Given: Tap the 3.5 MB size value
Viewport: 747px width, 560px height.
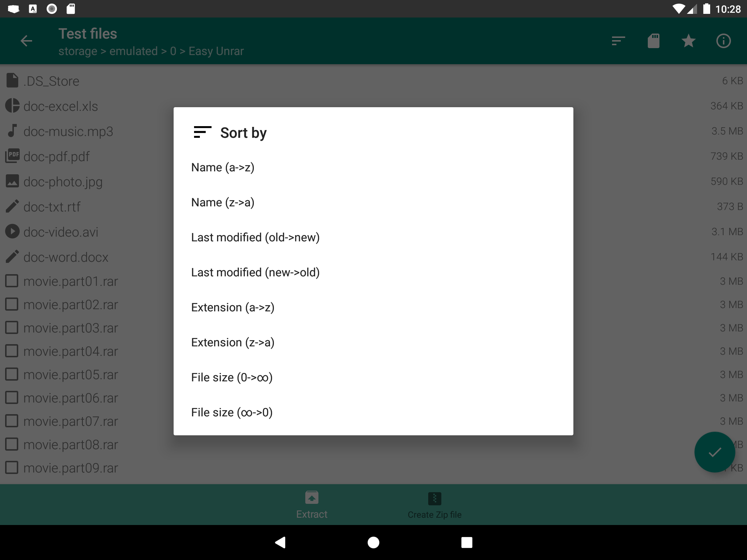Looking at the screenshot, I should click(727, 131).
